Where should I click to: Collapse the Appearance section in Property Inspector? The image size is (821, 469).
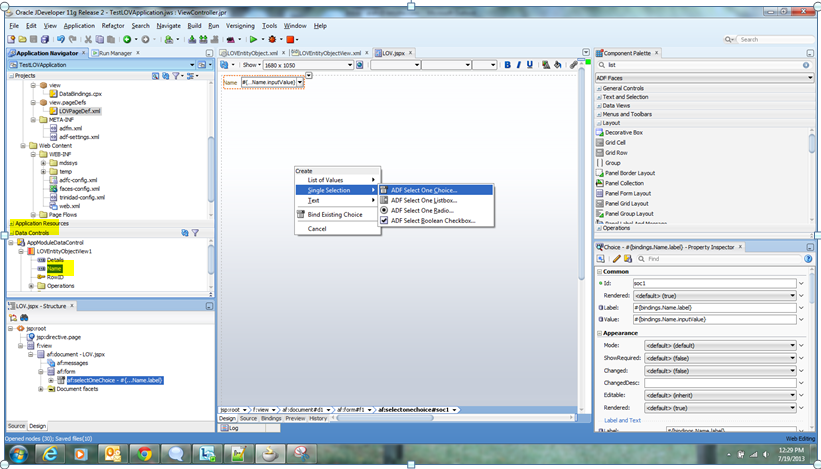coord(600,333)
